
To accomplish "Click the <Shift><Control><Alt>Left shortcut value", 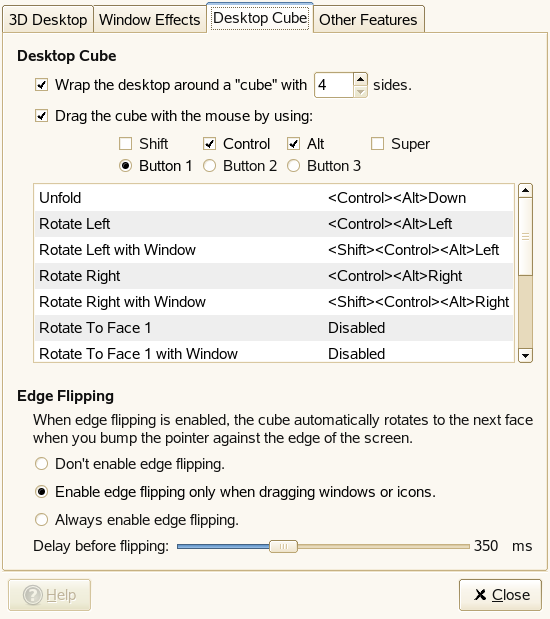I will pyautogui.click(x=413, y=250).
